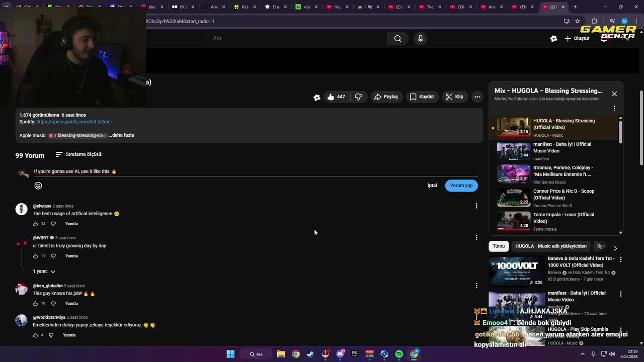The width and height of the screenshot is (644, 362).
Task: Post the comment with Yorum yap
Action: click(461, 186)
